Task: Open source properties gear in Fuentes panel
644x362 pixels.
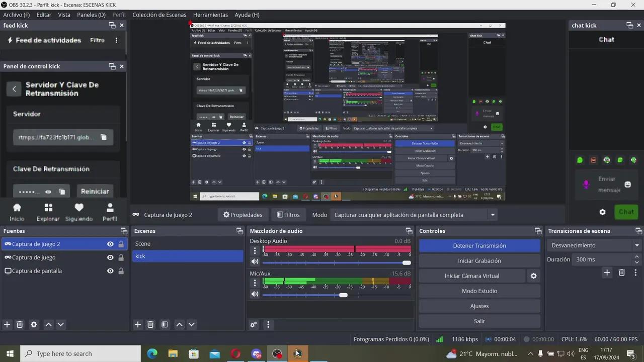Action: [33, 324]
